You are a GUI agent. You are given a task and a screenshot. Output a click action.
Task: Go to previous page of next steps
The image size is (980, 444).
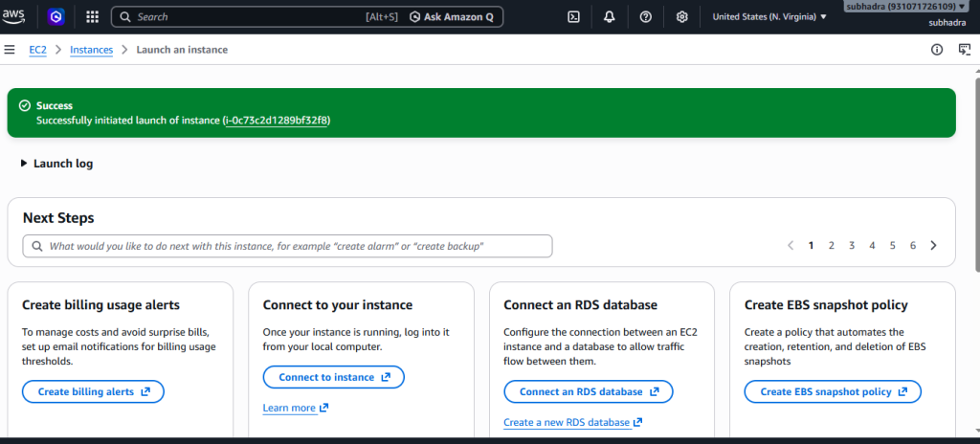tap(791, 245)
